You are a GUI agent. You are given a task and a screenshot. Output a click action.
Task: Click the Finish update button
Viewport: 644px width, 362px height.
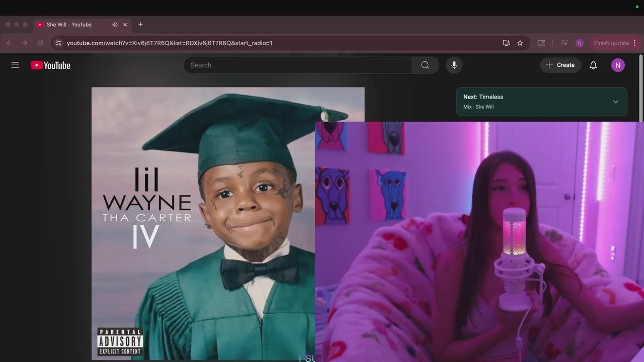pos(611,43)
